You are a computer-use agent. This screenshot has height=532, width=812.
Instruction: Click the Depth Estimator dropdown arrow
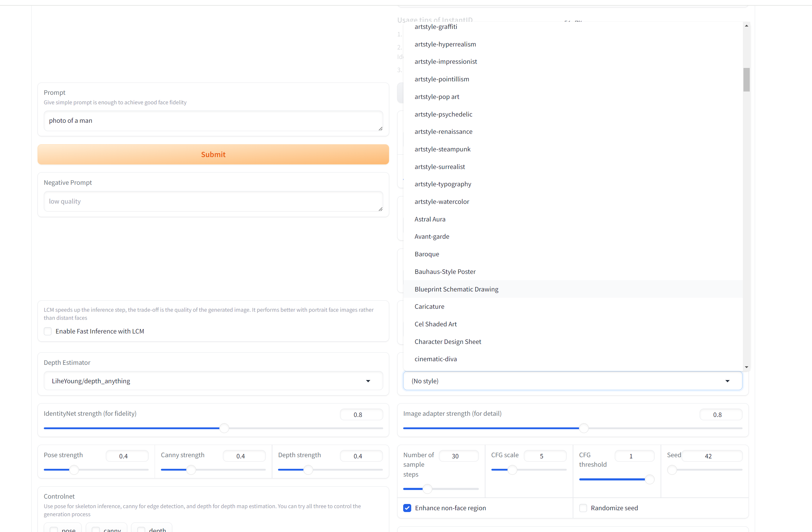point(368,381)
